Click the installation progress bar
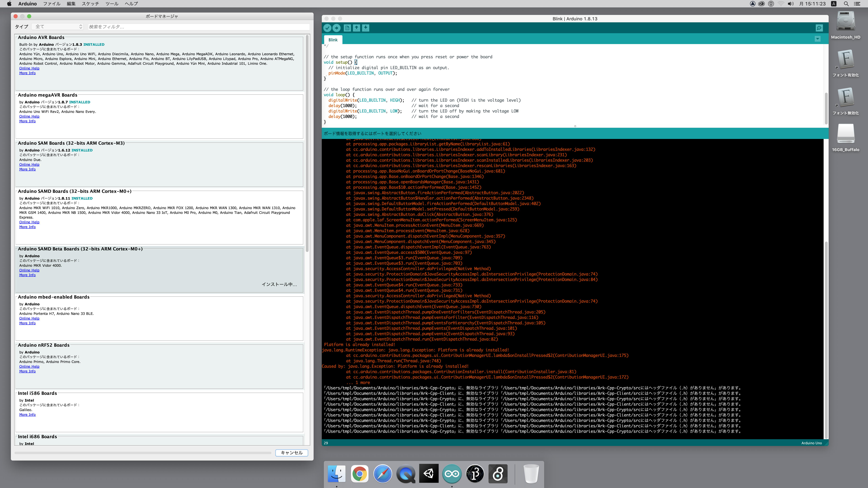 point(143,453)
